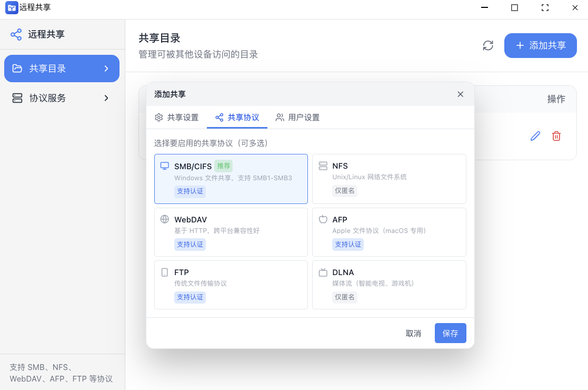The width and height of the screenshot is (588, 390).
Task: Click the red trash delete icon
Action: 556,136
